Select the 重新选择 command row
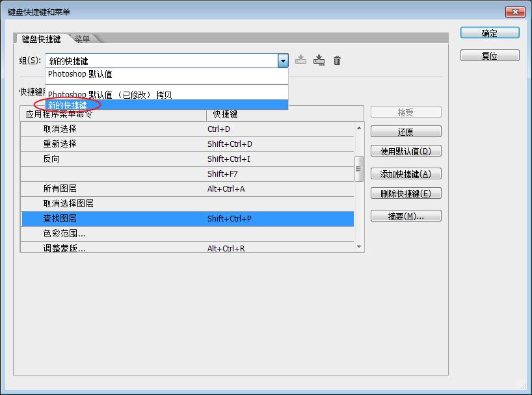Viewport: 532px width, 395px height. pos(187,144)
